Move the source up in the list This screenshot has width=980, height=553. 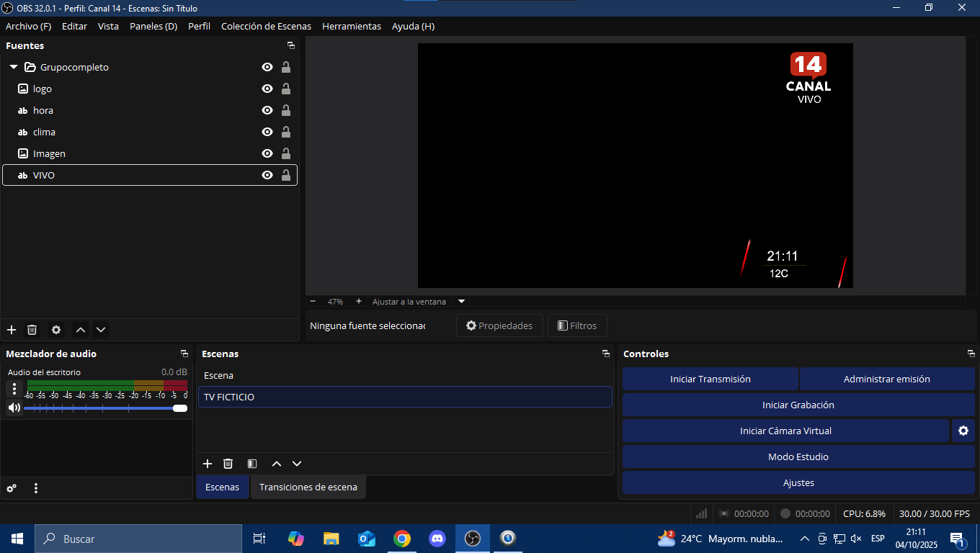(81, 330)
